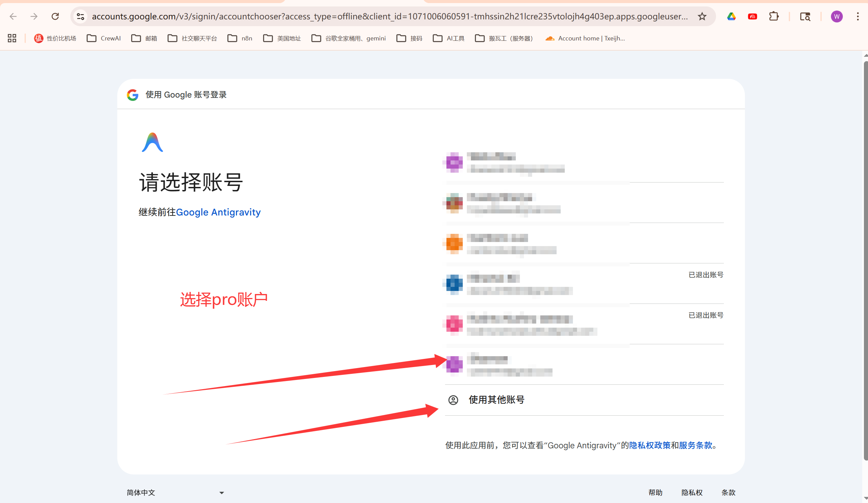Bookmark this page with the star icon
Viewport: 868px width, 503px height.
pyautogui.click(x=702, y=16)
